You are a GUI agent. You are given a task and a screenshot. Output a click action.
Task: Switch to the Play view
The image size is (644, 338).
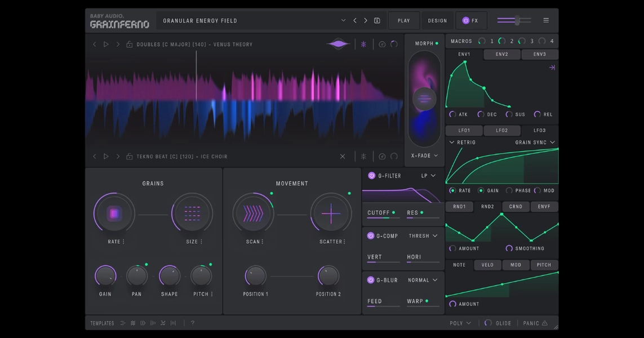[x=404, y=20]
